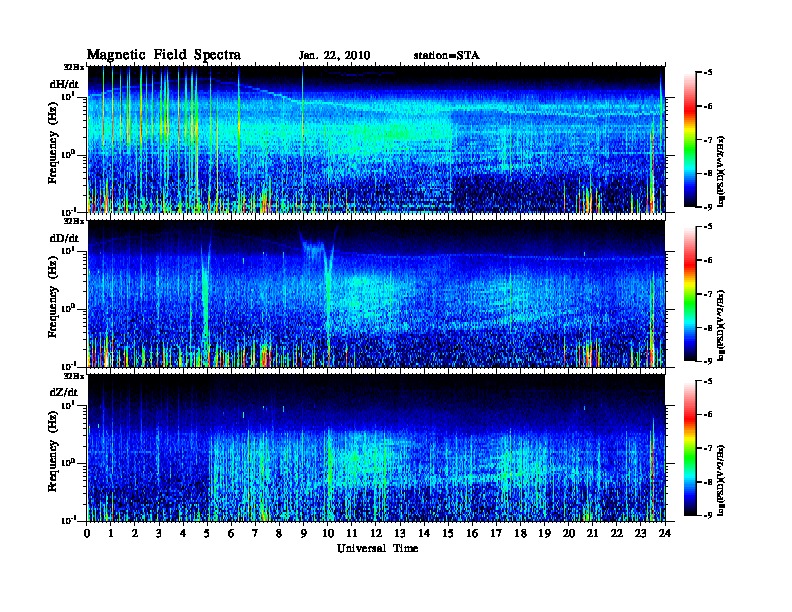The image size is (792, 612).
Task: Click hour '21' on the time axis
Action: [592, 533]
